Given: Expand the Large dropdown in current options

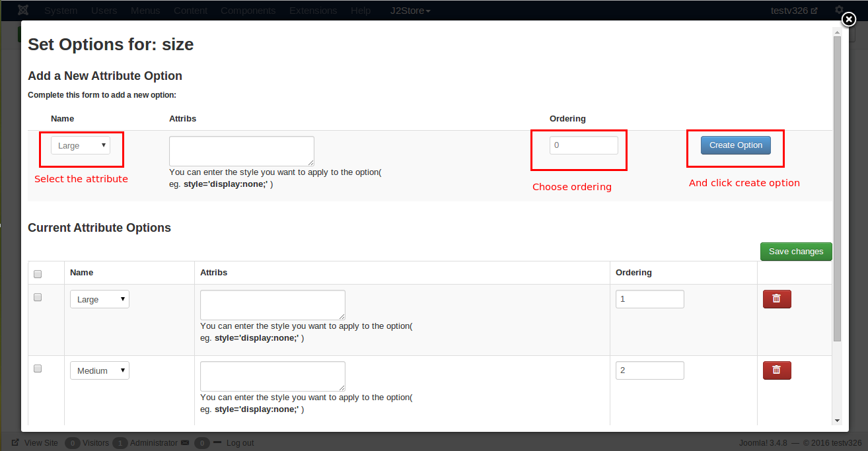Looking at the screenshot, I should 100,299.
